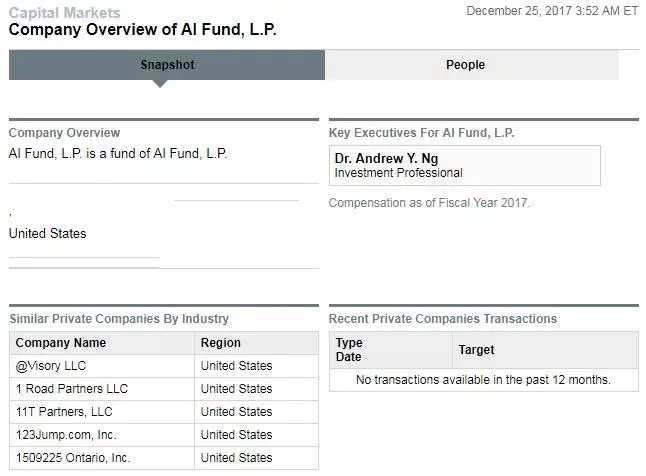Click the Target column header

tap(476, 350)
